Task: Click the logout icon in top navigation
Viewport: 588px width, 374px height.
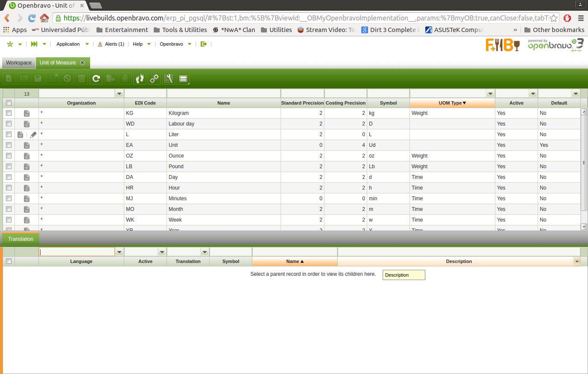Action: [x=204, y=44]
